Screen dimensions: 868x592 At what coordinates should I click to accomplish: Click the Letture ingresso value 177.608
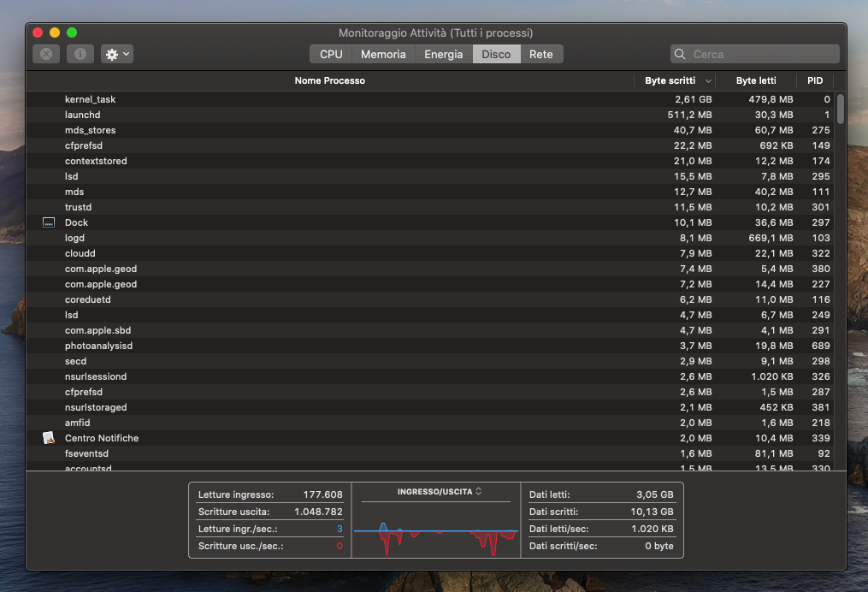322,494
